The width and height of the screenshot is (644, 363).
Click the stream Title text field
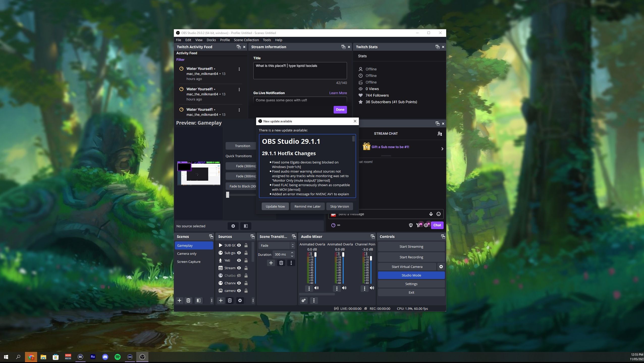pyautogui.click(x=300, y=70)
